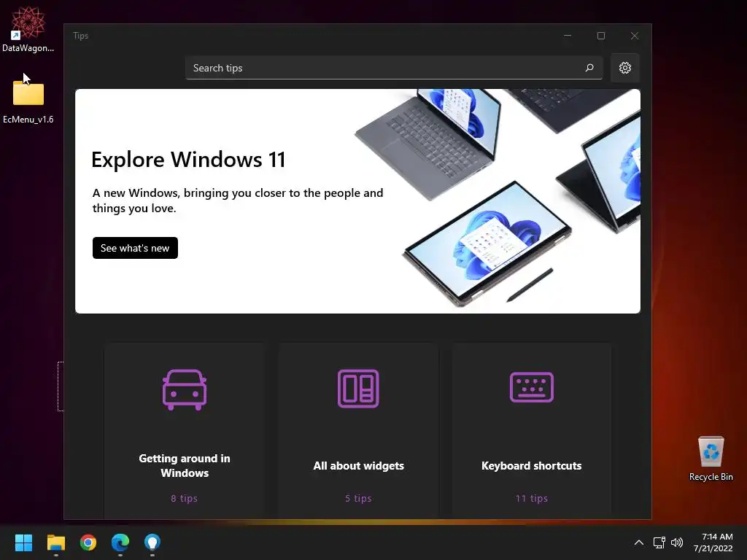This screenshot has height=560, width=747.
Task: Click the search magnifier icon
Action: click(589, 68)
